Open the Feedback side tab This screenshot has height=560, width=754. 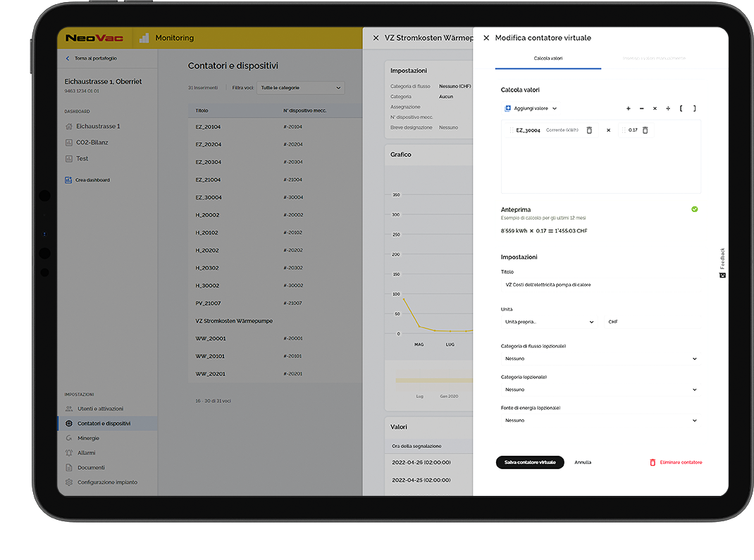[x=722, y=262]
